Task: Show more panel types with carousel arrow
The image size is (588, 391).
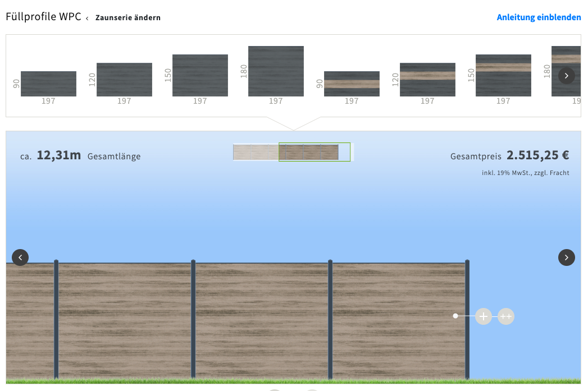Action: 566,76
